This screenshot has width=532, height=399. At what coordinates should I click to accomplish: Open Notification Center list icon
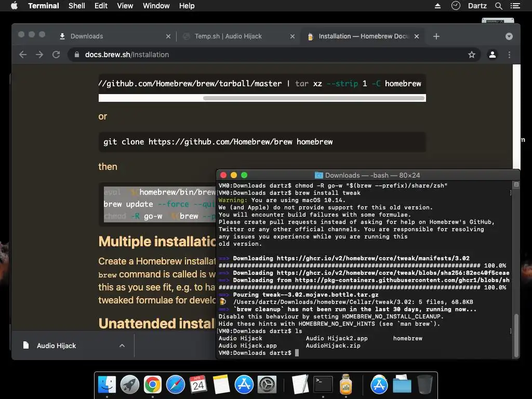[x=515, y=6]
